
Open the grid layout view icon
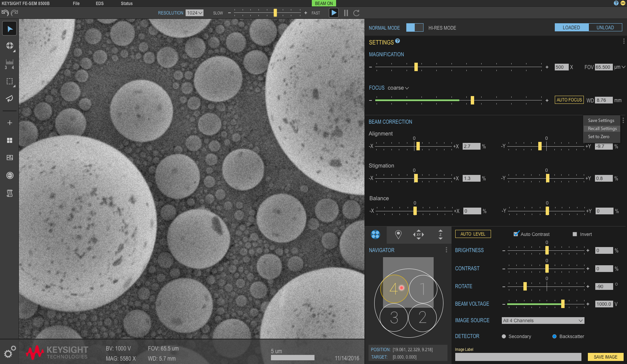point(9,140)
